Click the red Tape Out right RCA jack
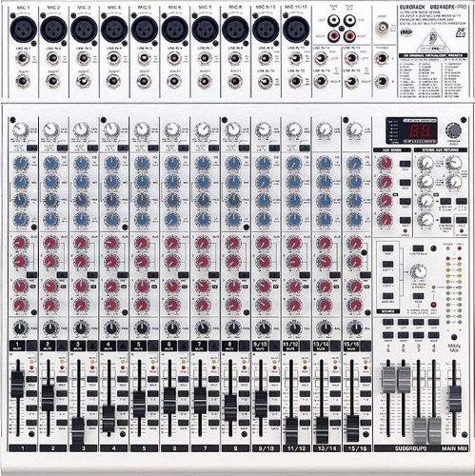475x476 pixels. click(x=349, y=36)
